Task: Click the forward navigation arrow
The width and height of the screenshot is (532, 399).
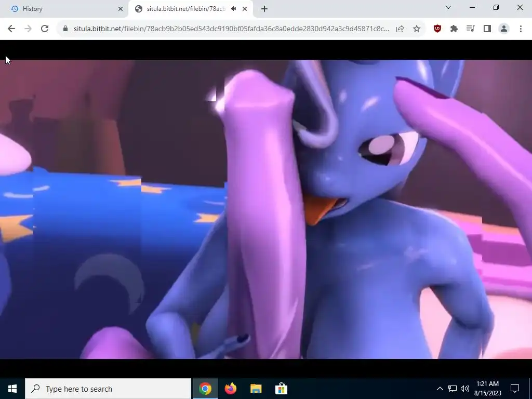Action: 28,29
